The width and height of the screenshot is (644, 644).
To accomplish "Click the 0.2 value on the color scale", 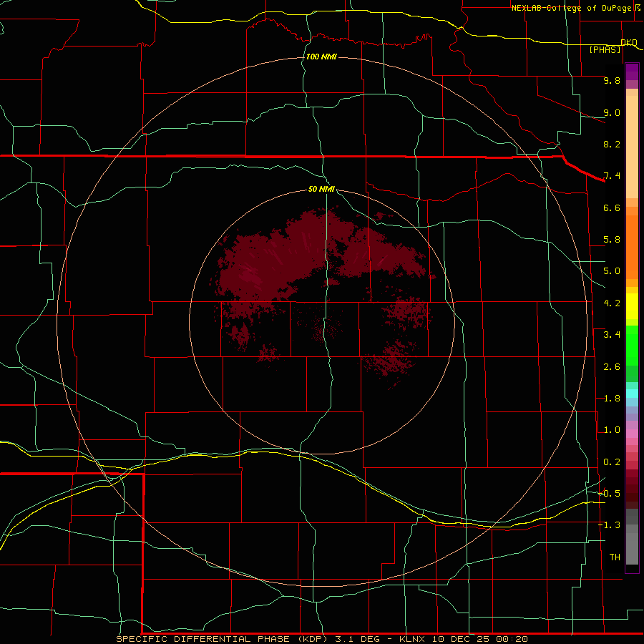I will (612, 462).
